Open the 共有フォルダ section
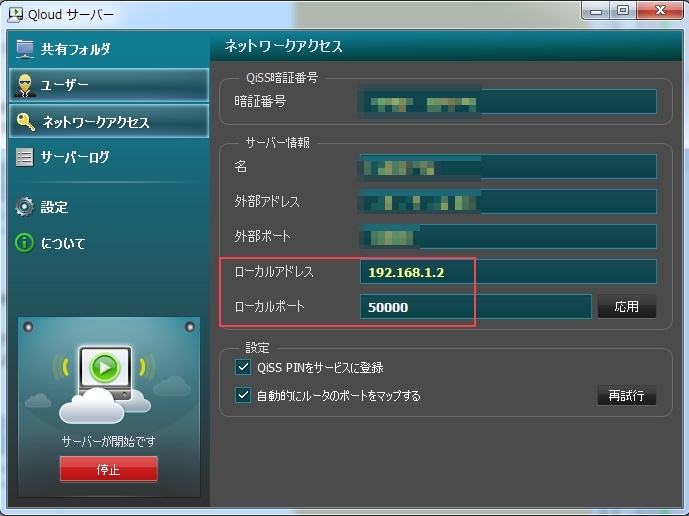689x516 pixels. coord(109,49)
